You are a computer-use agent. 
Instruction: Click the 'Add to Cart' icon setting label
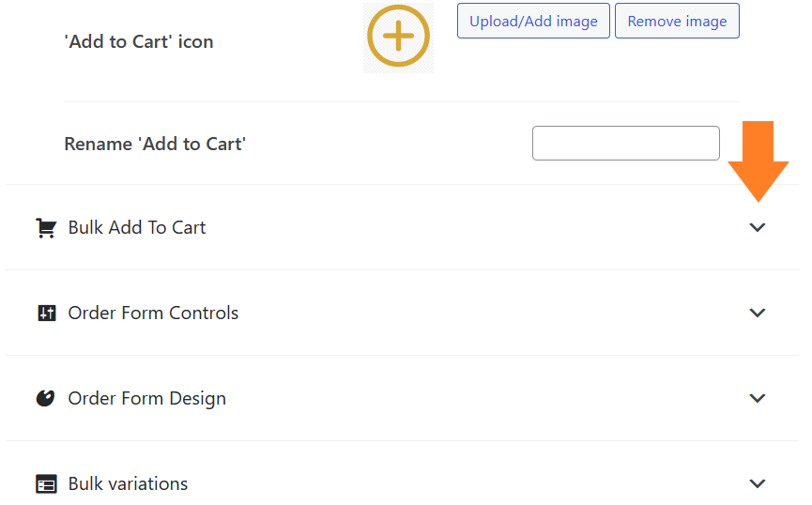coord(139,41)
